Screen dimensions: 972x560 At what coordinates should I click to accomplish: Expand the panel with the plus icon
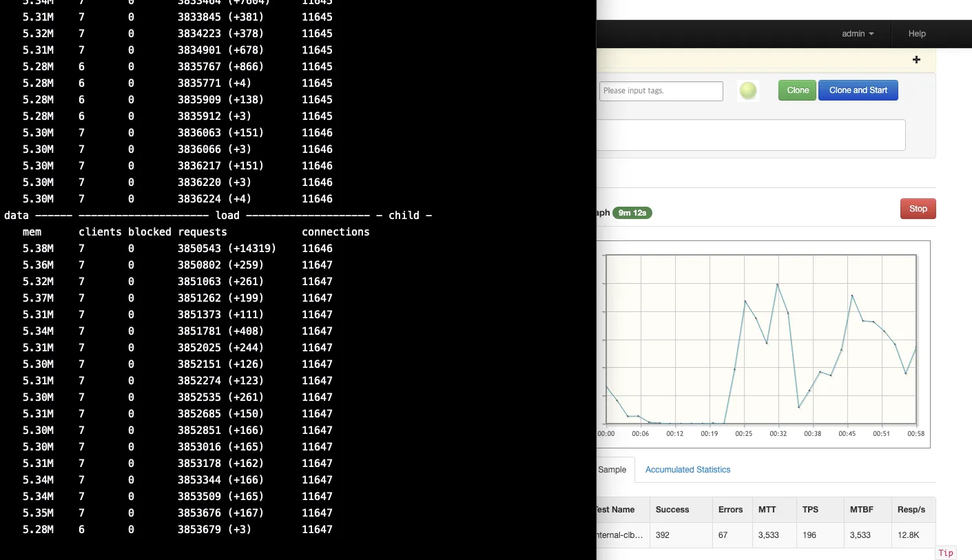[x=916, y=60]
